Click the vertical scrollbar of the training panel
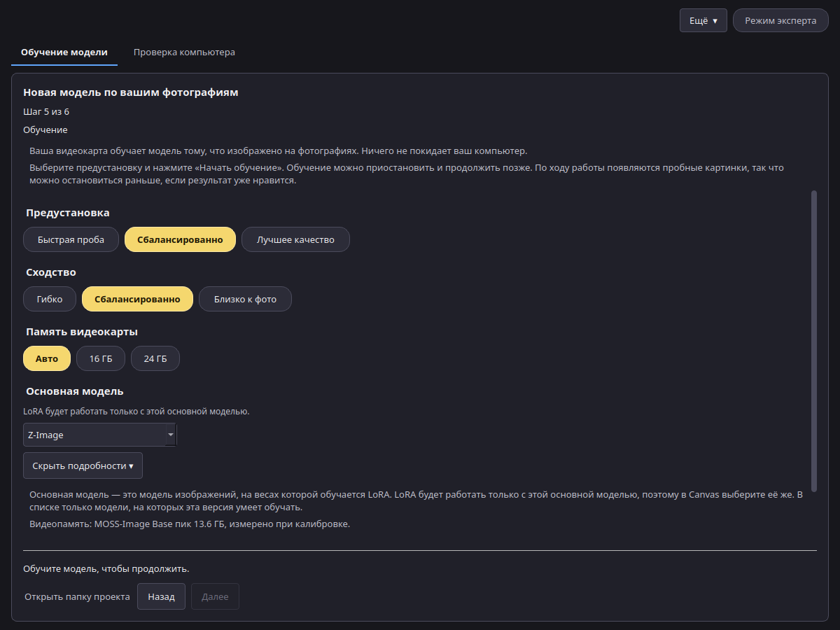 (813, 340)
